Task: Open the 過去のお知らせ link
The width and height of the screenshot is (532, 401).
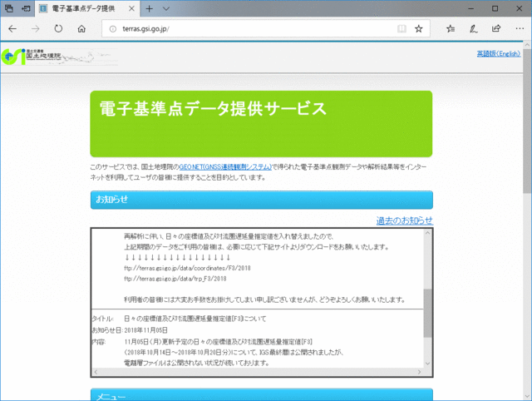Action: tap(405, 220)
